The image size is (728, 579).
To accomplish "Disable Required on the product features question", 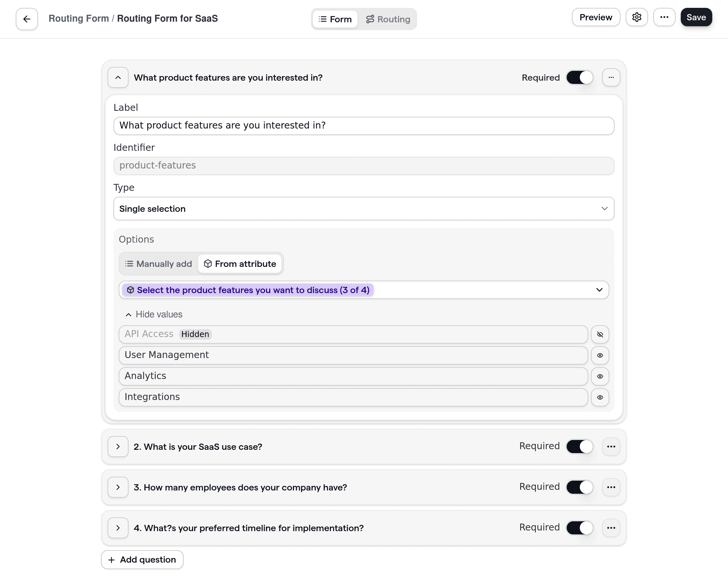I will [x=579, y=77].
